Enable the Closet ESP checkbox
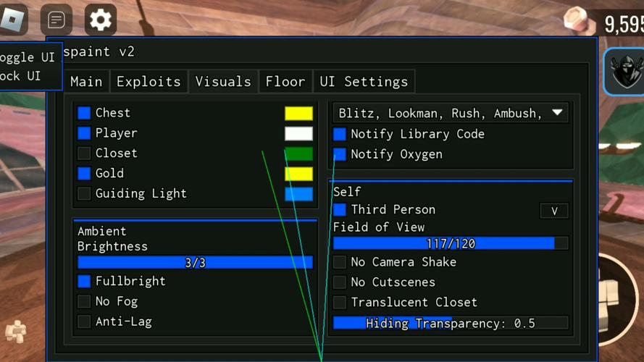644x362 pixels. click(x=84, y=153)
